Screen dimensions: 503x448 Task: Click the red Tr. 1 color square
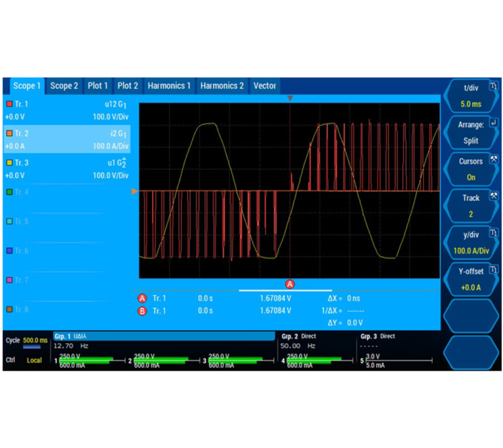[9, 104]
